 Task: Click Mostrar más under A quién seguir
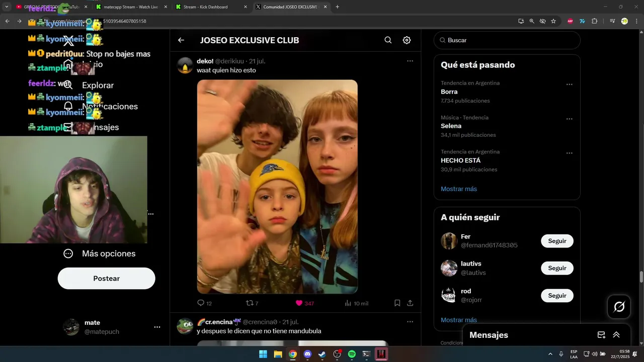tap(459, 320)
